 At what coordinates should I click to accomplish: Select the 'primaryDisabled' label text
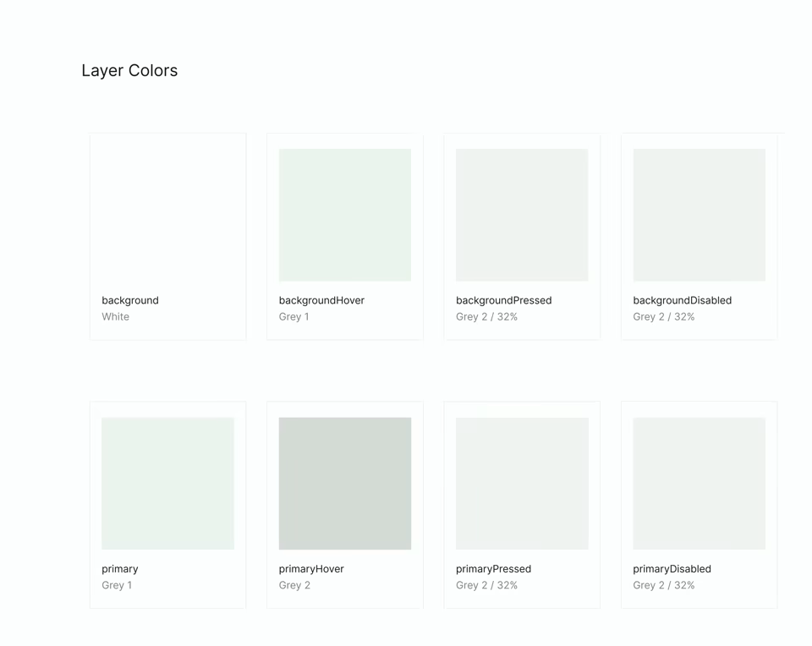tap(672, 569)
